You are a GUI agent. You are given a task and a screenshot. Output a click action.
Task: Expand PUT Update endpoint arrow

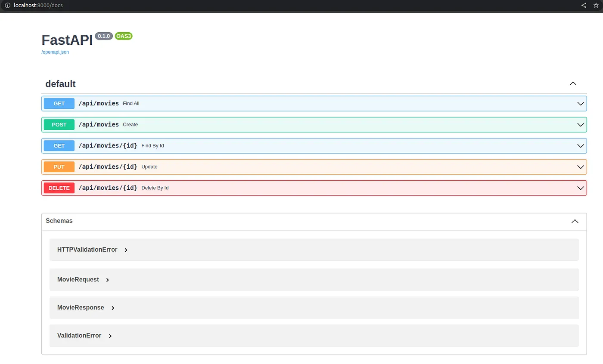point(581,167)
